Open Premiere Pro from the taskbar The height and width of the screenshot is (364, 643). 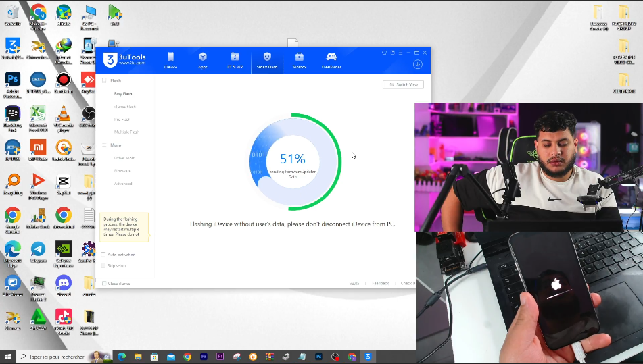pyautogui.click(x=204, y=357)
